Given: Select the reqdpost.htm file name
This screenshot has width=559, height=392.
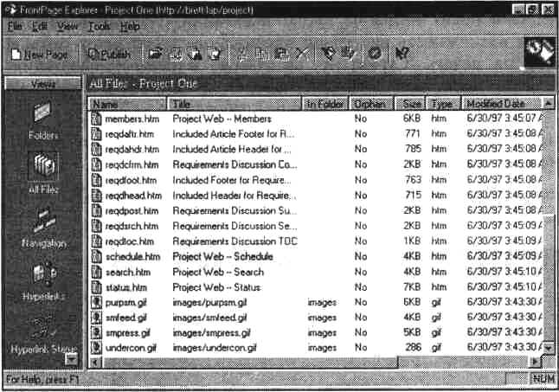Looking at the screenshot, I should tap(132, 211).
